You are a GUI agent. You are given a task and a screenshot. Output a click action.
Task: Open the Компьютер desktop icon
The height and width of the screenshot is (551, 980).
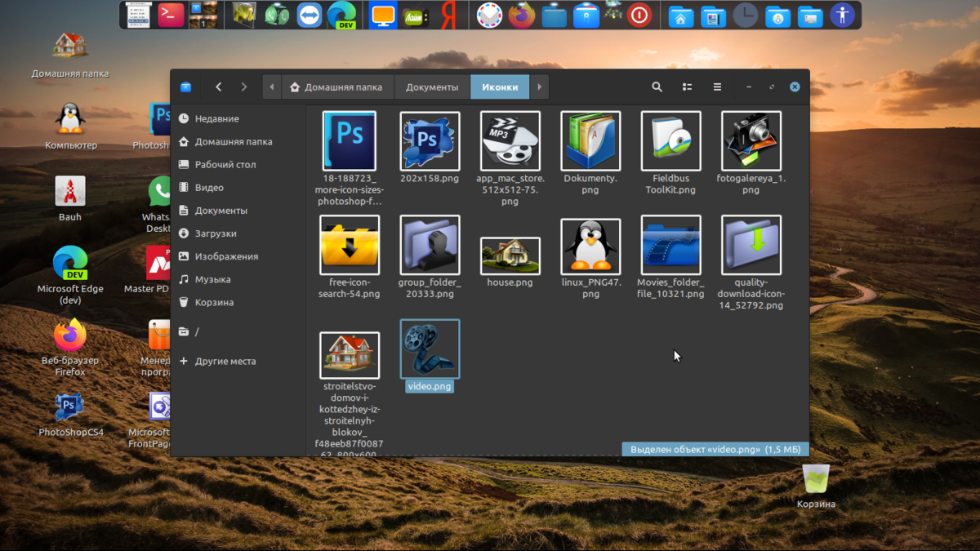70,127
